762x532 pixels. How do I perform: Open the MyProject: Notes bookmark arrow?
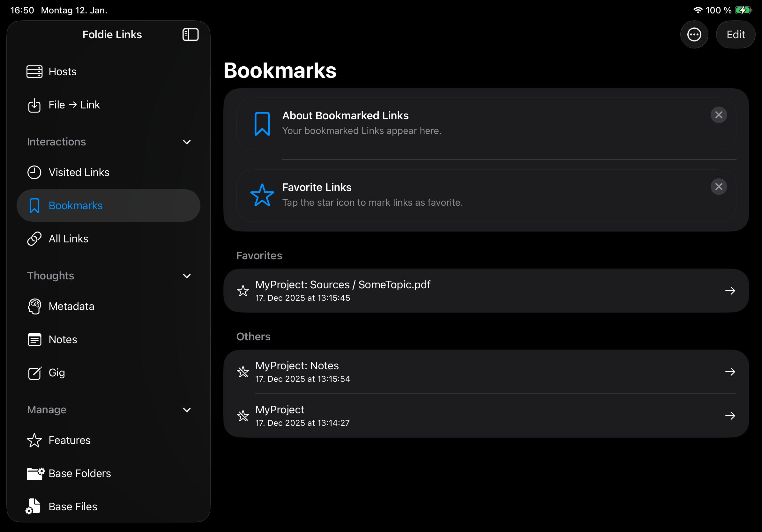pyautogui.click(x=730, y=372)
